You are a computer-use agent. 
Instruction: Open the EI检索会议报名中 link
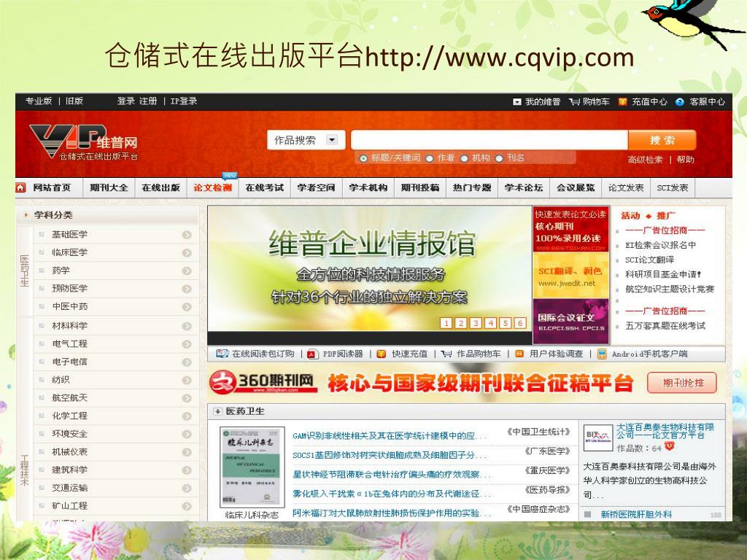click(x=660, y=245)
